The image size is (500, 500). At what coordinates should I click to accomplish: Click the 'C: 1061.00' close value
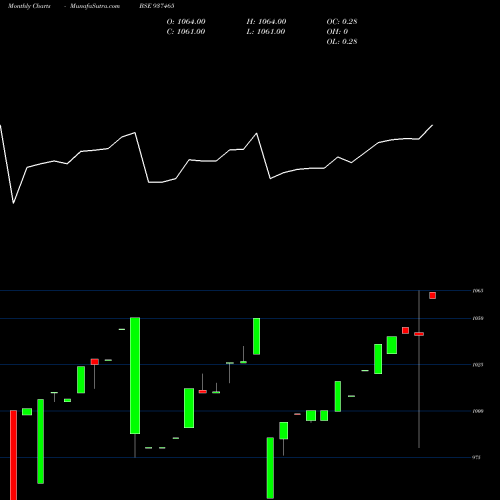186,32
